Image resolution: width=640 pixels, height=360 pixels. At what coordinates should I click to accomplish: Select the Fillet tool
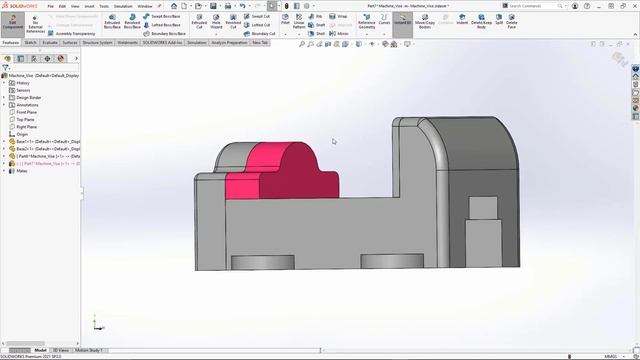pyautogui.click(x=285, y=19)
